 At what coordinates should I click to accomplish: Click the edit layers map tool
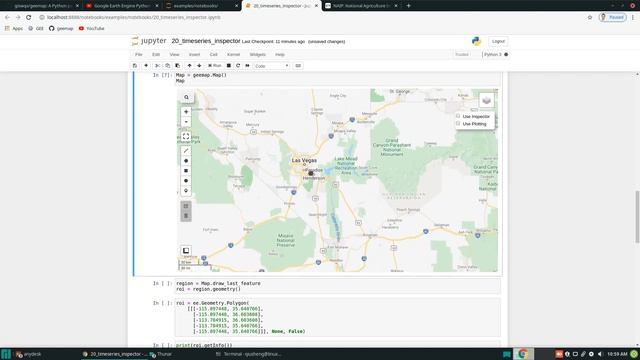click(x=186, y=206)
